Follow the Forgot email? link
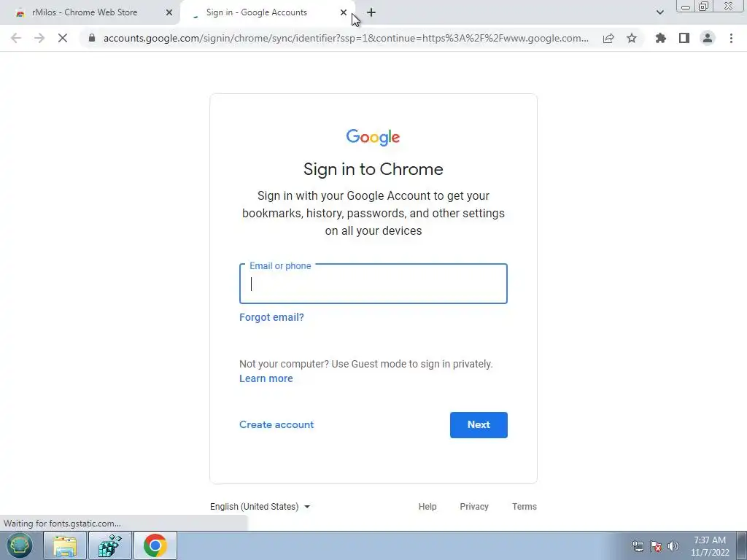 coord(271,317)
